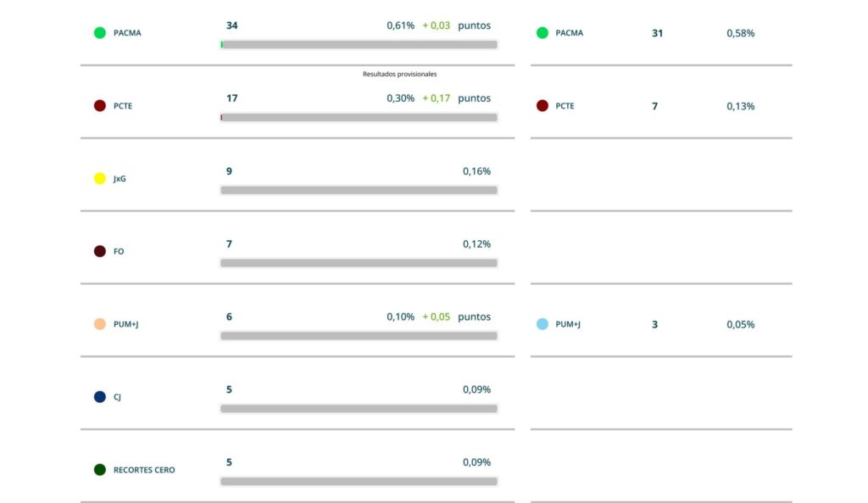Select the navy blue CJ party dot

click(x=100, y=397)
